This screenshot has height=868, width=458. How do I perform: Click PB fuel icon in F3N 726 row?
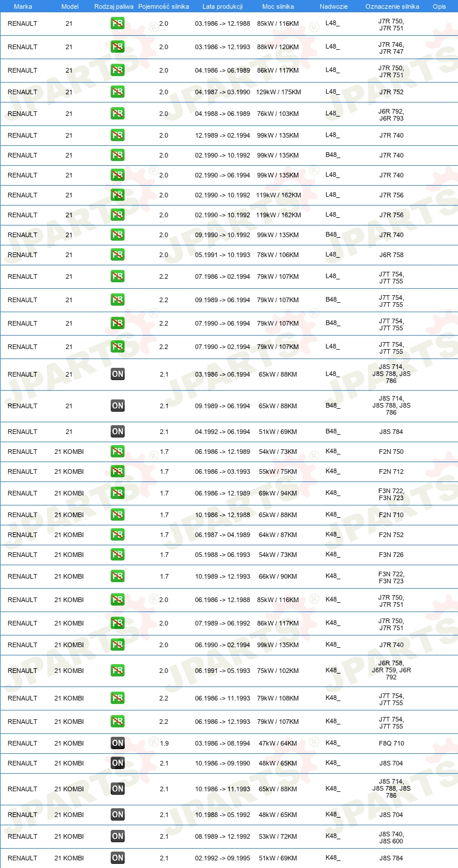tap(118, 555)
